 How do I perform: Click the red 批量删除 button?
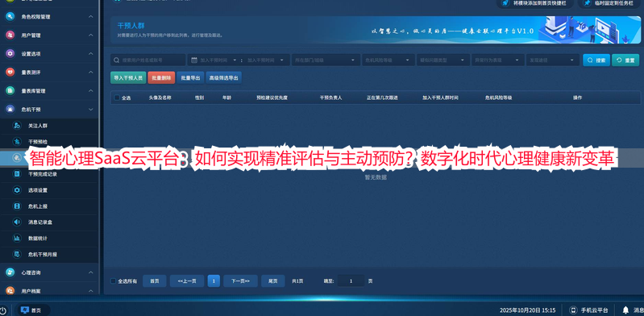(x=161, y=77)
